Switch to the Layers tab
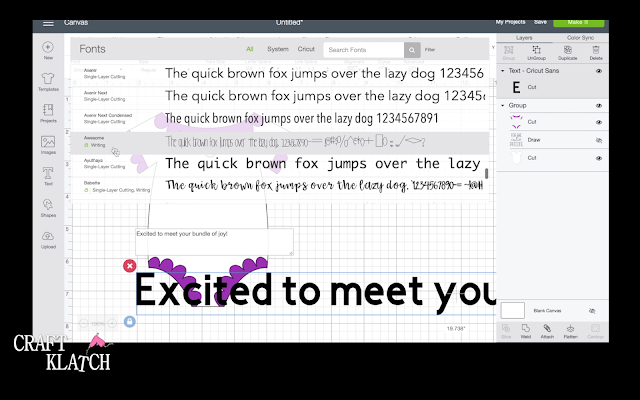 coord(524,38)
